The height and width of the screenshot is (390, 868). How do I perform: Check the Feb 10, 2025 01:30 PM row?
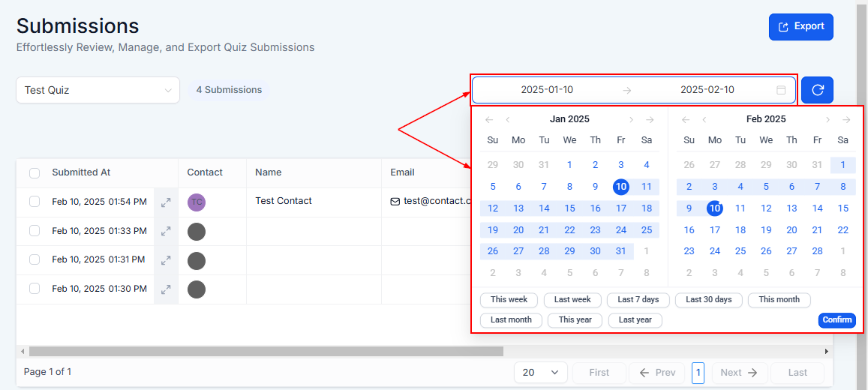[35, 288]
